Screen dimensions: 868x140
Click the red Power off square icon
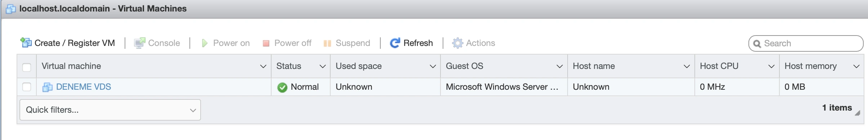pyautogui.click(x=266, y=43)
